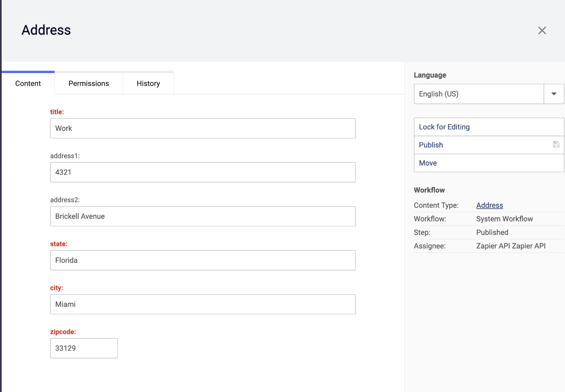Open the Language dropdown arrow
Viewport: 565px width, 392px height.
[554, 94]
